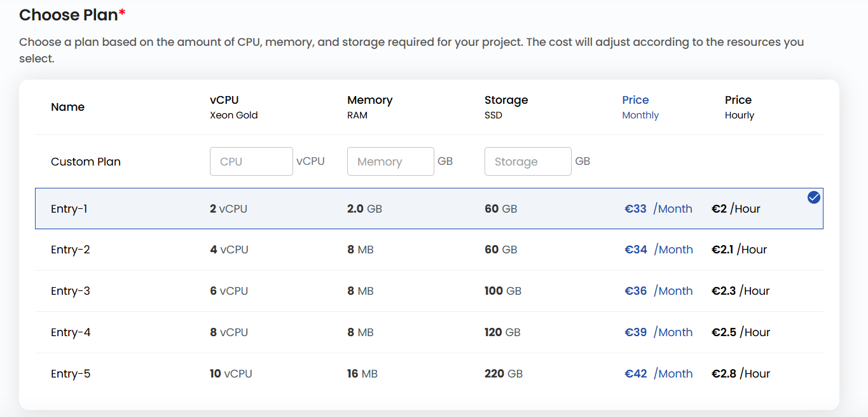
Task: Click the vCPU Xeon Gold column header
Action: (233, 107)
